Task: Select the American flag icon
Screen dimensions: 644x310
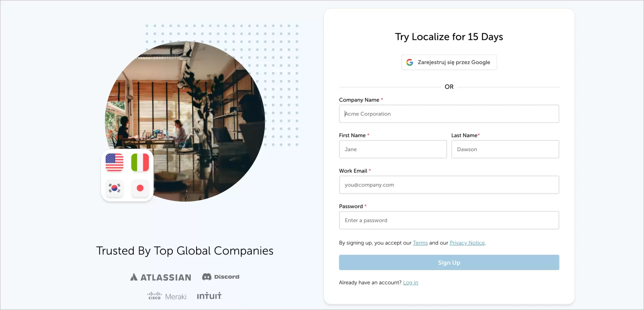Action: 114,162
